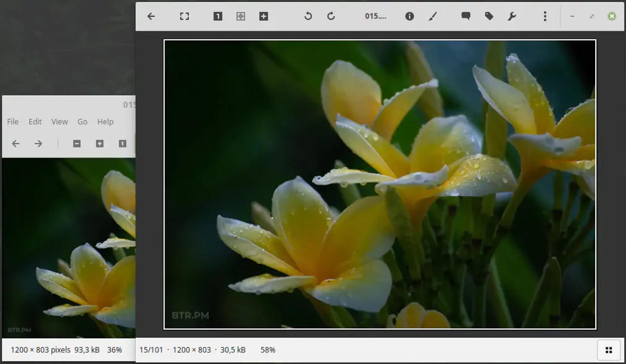Zoom in using the Pix plus icon
This screenshot has height=364, width=626.
tap(263, 16)
